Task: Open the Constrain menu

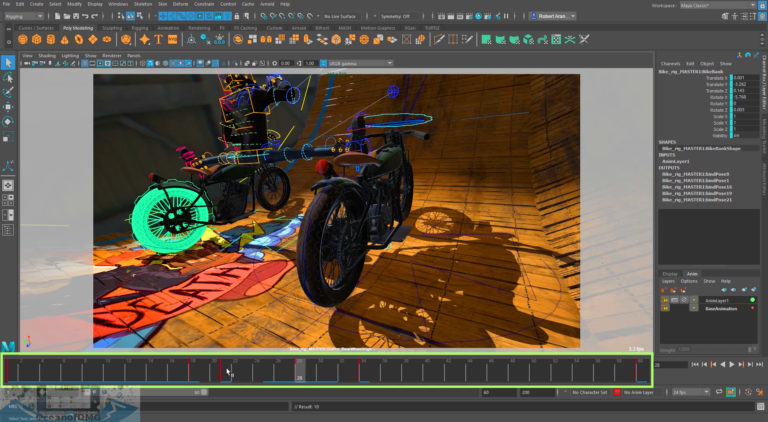Action: [204, 4]
